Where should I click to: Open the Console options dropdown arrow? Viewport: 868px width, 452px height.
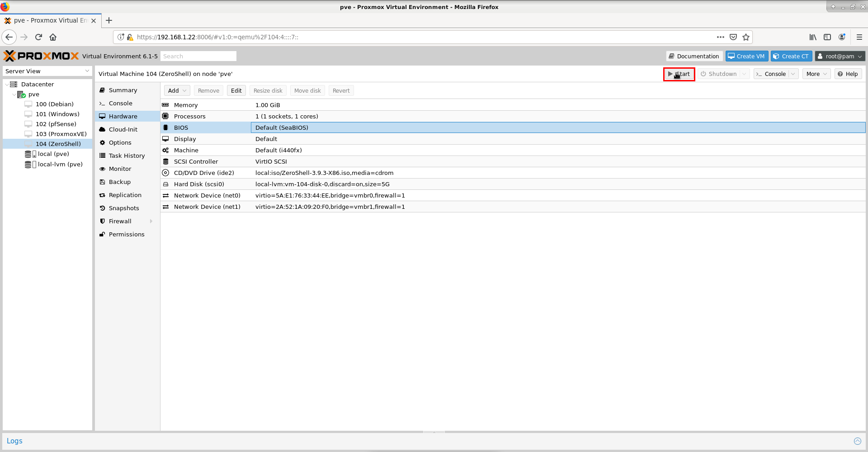(x=793, y=74)
